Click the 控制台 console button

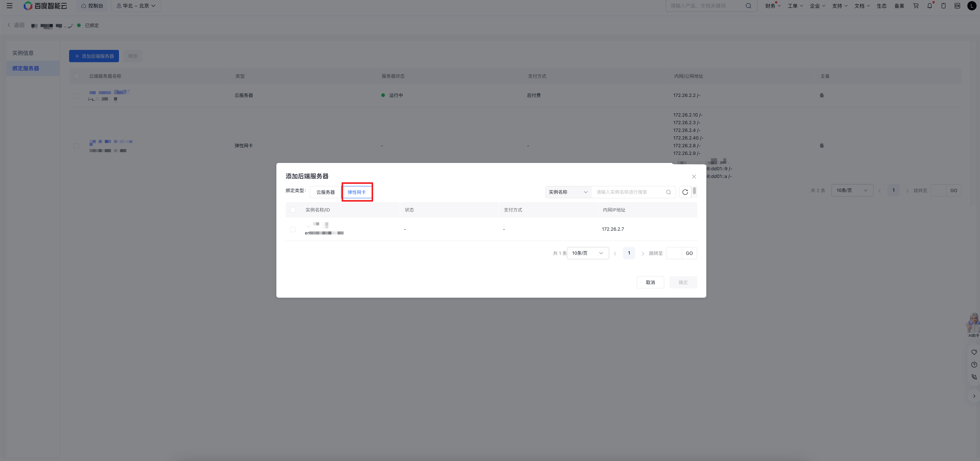point(92,6)
